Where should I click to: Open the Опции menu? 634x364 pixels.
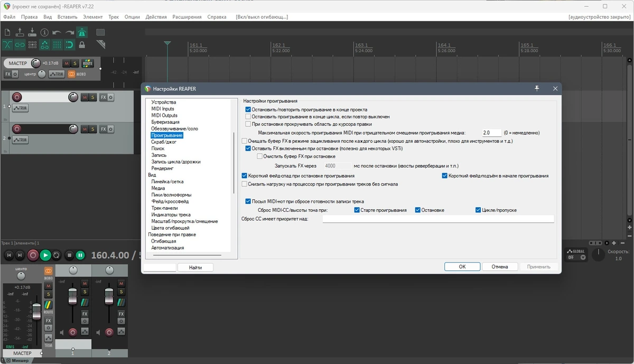pyautogui.click(x=132, y=17)
